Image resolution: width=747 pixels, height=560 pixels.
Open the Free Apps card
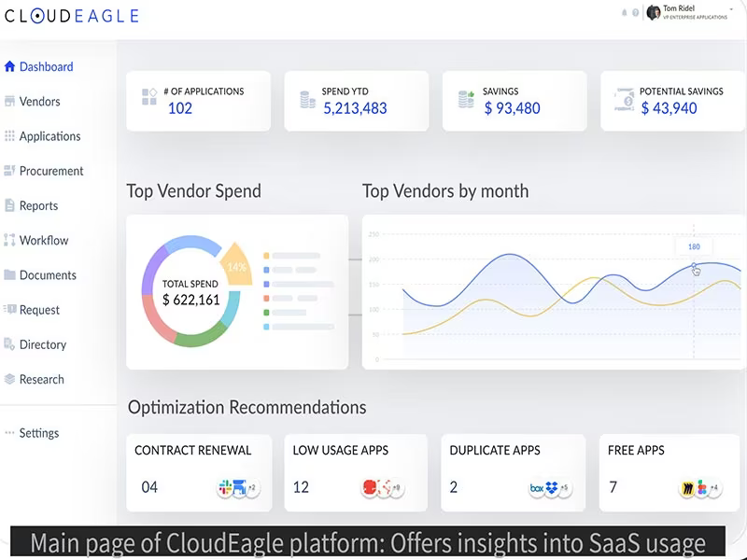(669, 472)
